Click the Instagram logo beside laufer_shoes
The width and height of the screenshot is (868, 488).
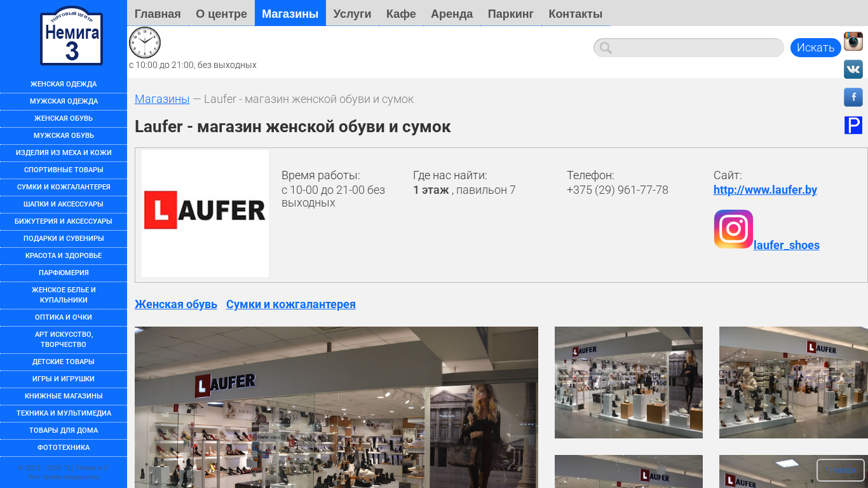pos(733,229)
